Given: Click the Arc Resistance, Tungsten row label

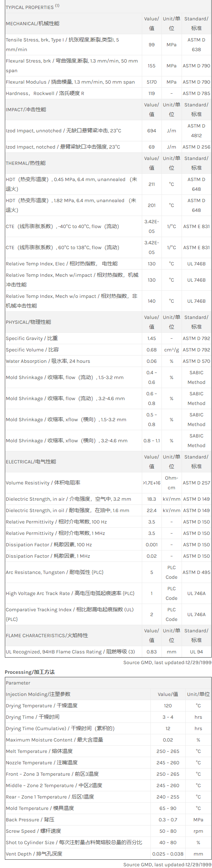Looking at the screenshot, I should 55,572.
